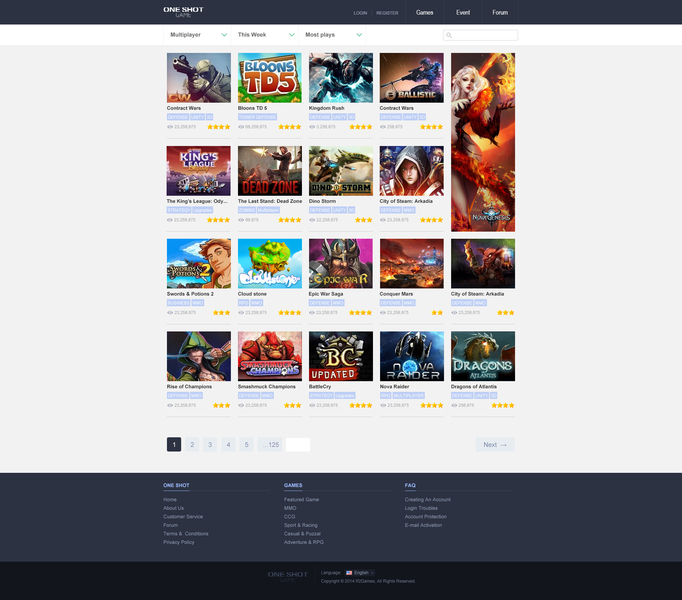Screen dimensions: 682x600
Task: Click the Business tag under Swords & Potions 2
Action: click(x=178, y=303)
